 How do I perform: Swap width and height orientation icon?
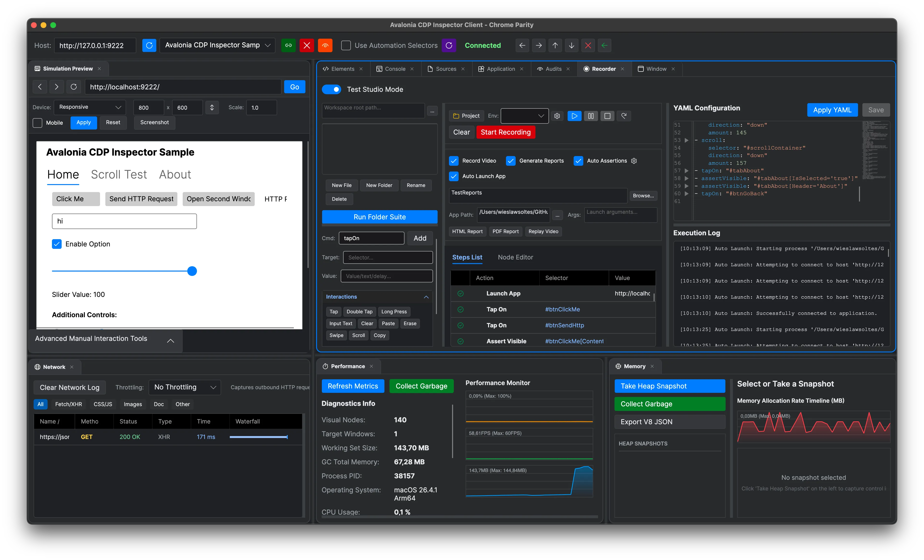[212, 108]
